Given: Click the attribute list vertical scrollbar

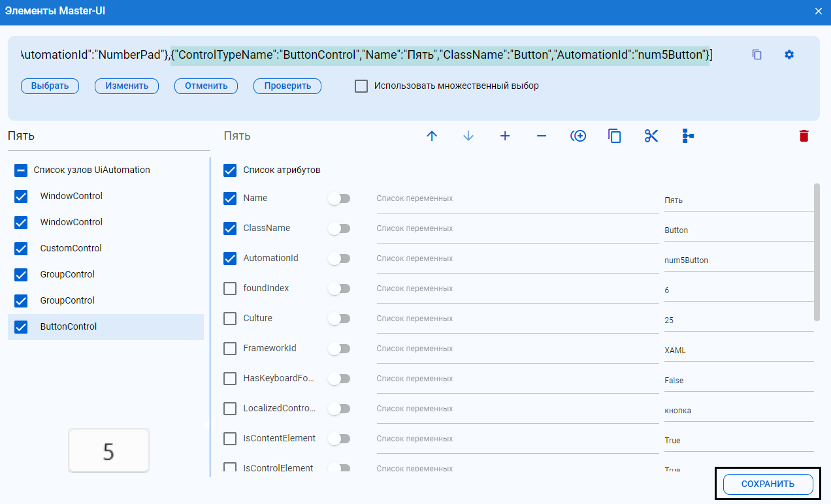Looking at the screenshot, I should click(x=817, y=252).
